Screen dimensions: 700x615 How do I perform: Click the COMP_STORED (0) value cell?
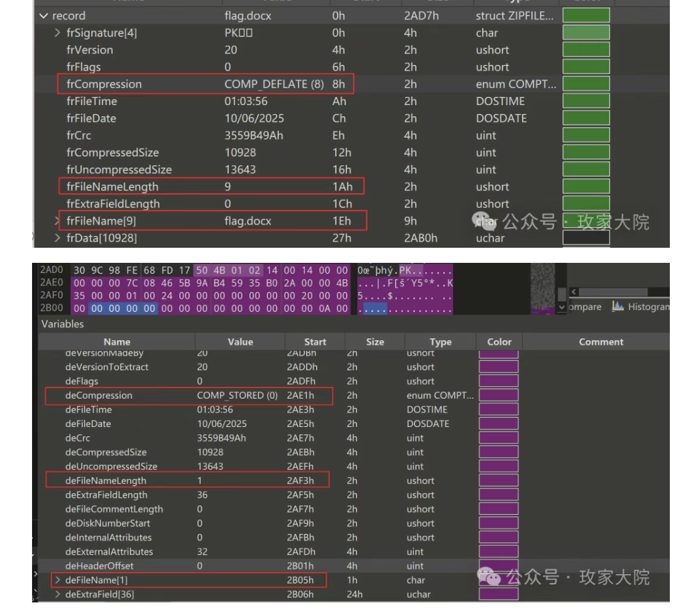tap(237, 396)
